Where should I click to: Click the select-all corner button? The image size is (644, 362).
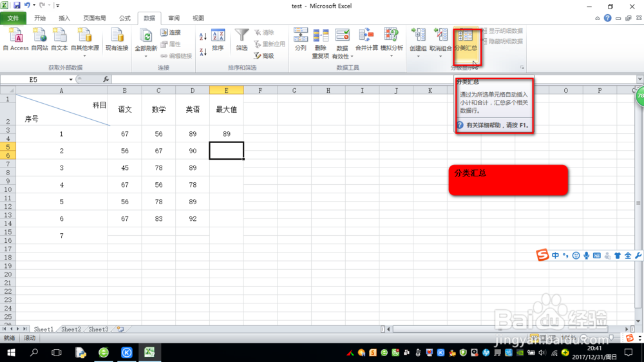(x=8, y=90)
